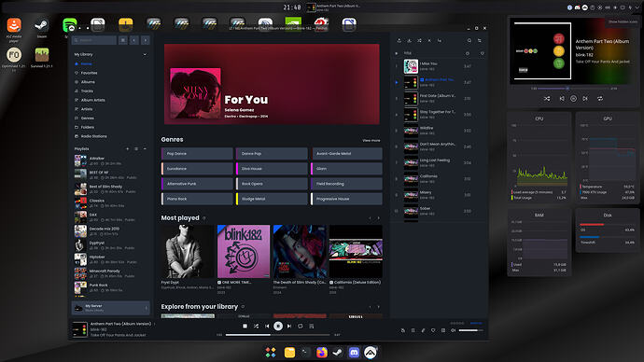Toggle repeat in the desktop media widget
The width and height of the screenshot is (644, 362).
click(x=600, y=99)
